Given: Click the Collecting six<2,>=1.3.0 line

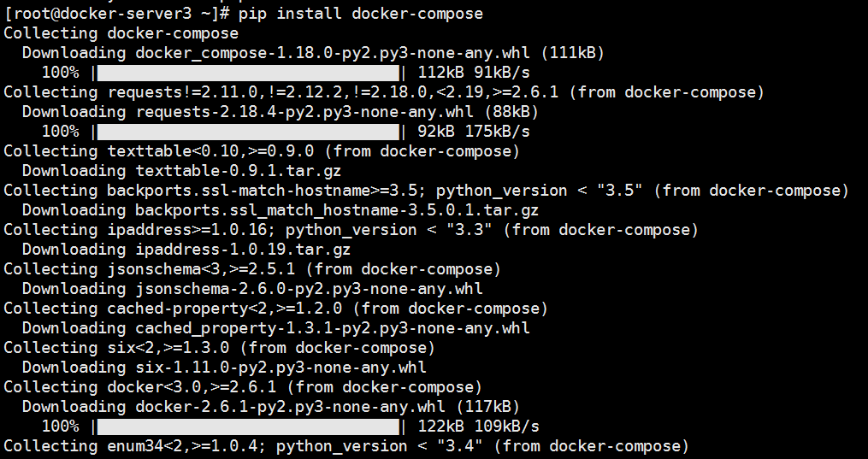Looking at the screenshot, I should pos(220,347).
